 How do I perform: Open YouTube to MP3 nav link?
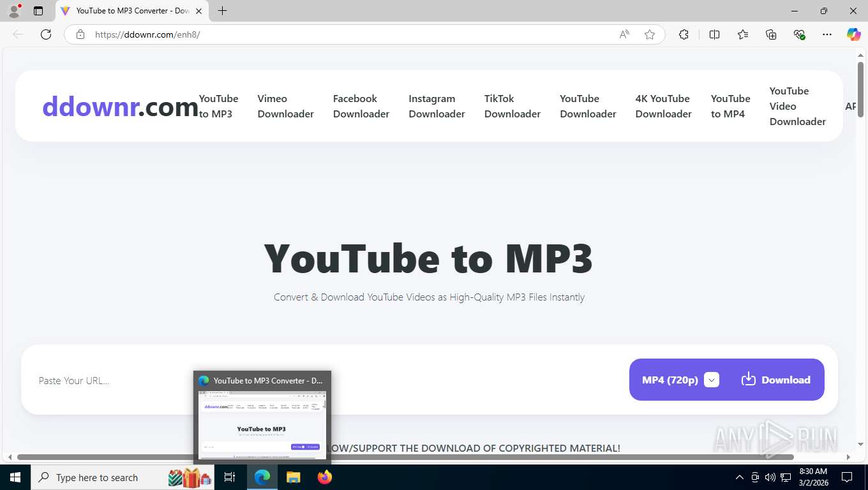[218, 106]
